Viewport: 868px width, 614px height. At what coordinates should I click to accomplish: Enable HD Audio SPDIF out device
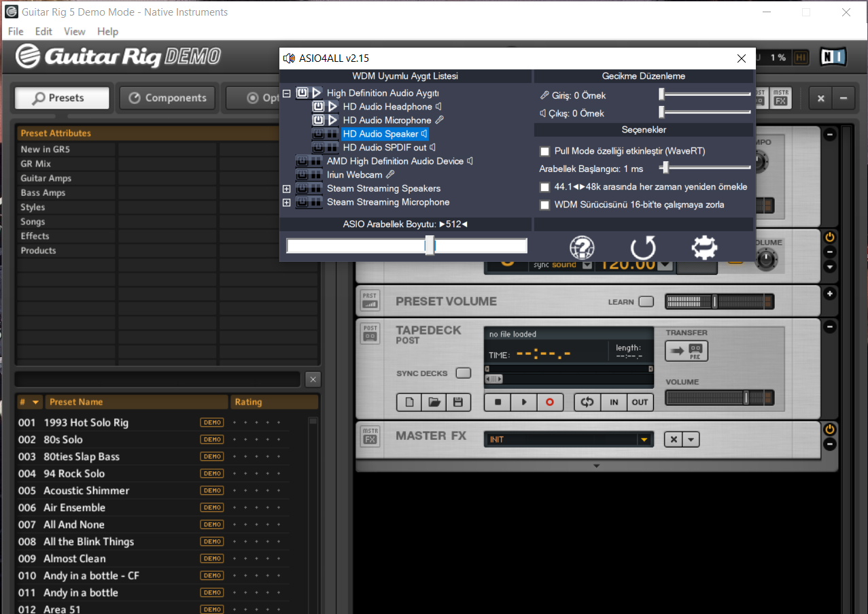point(318,148)
